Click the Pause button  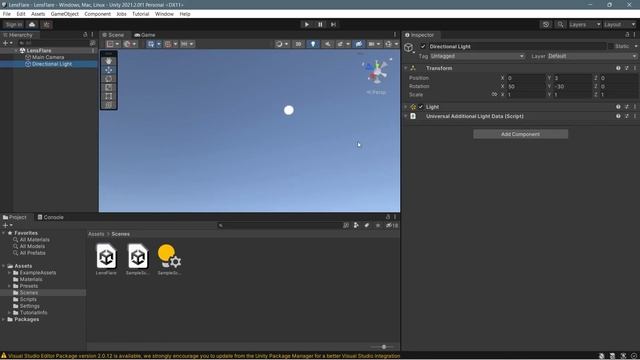click(x=320, y=24)
